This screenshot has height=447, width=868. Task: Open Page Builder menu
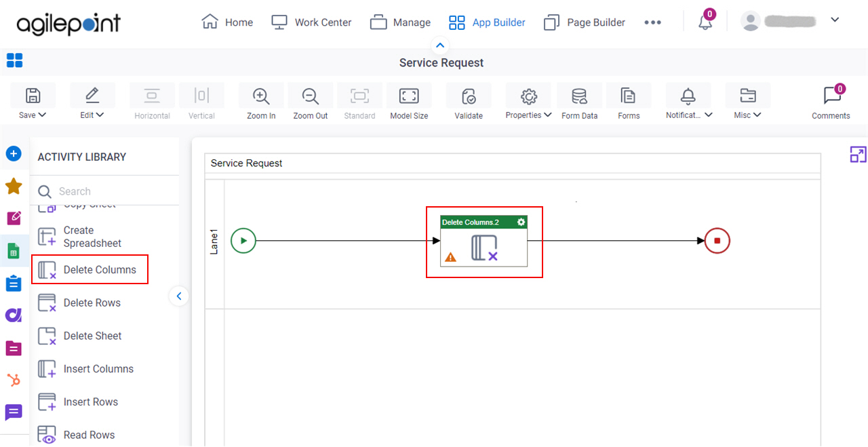583,22
